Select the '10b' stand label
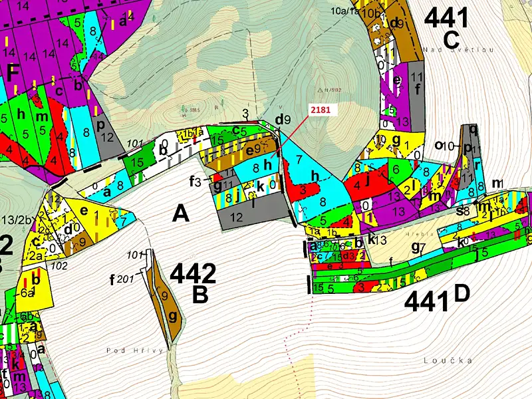 371,13
